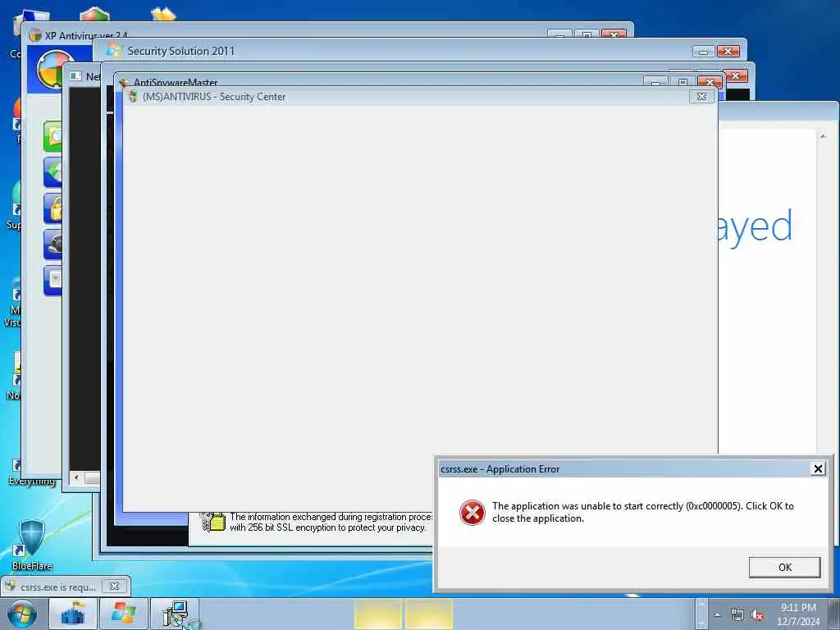Open the network tray icon
The height and width of the screenshot is (630, 840).
coord(737,615)
